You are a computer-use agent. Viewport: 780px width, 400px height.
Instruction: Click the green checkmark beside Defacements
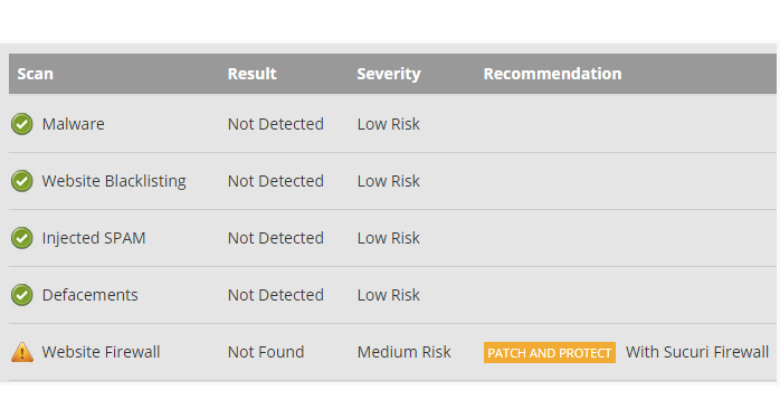22,295
